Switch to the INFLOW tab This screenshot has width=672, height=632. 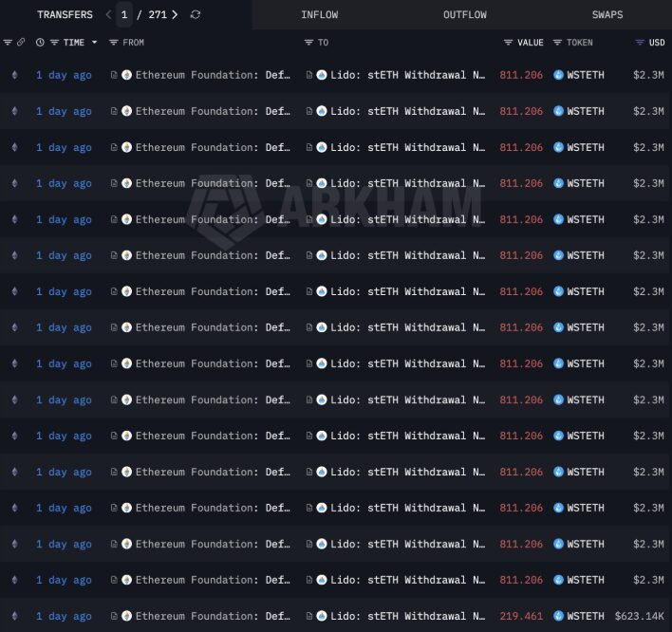tap(319, 14)
